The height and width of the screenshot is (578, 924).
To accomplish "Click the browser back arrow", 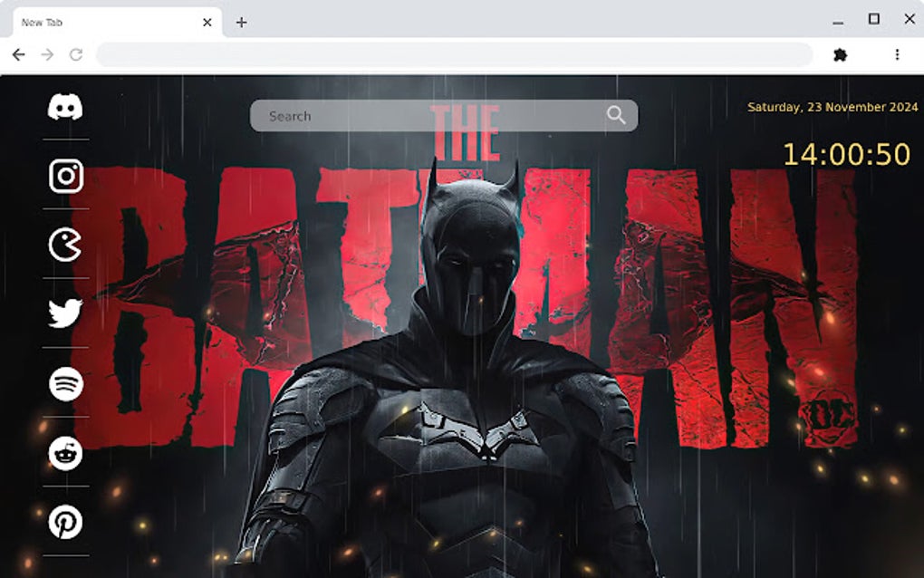I will point(18,54).
